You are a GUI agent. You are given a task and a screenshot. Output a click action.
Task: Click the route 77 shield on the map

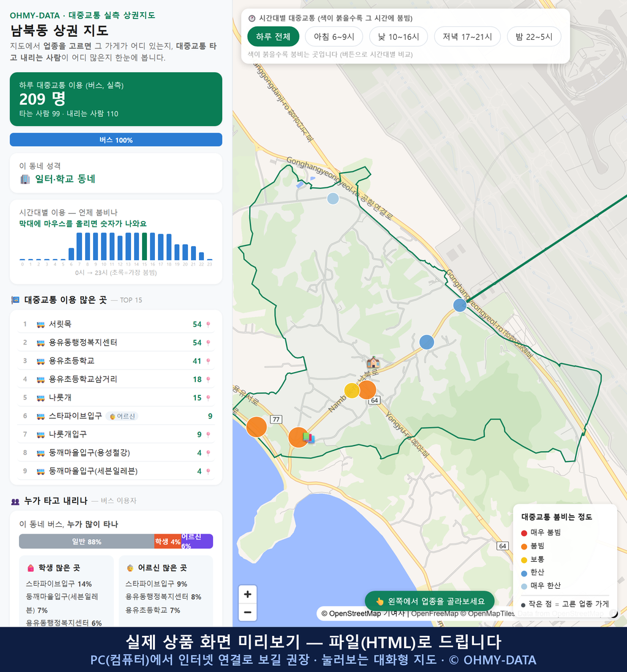(276, 419)
